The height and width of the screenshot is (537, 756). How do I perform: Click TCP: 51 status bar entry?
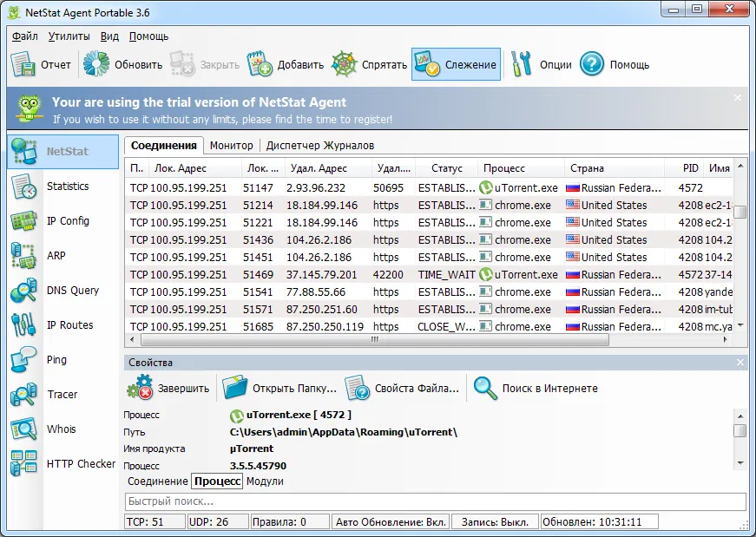(x=154, y=522)
